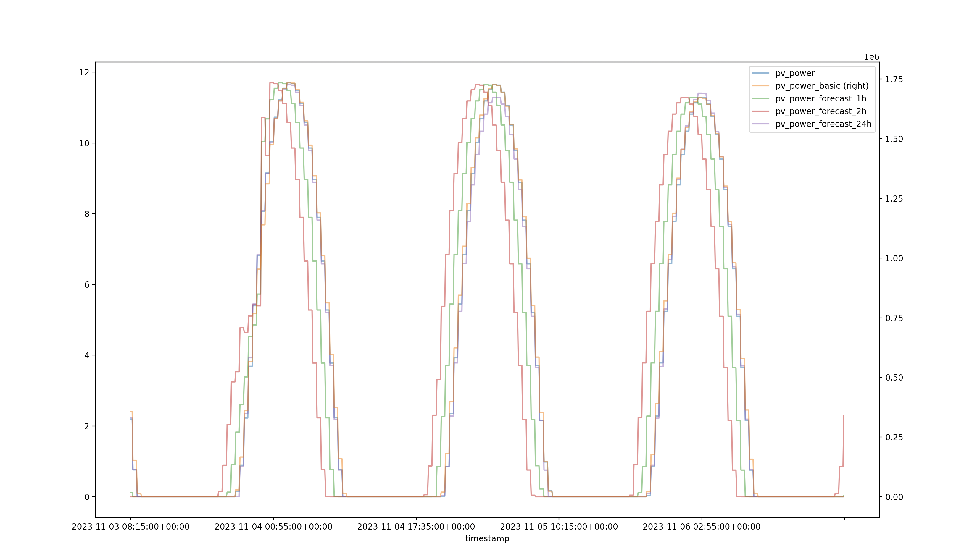Click the 2023-11-05 10:15:00 tick label

tap(559, 527)
